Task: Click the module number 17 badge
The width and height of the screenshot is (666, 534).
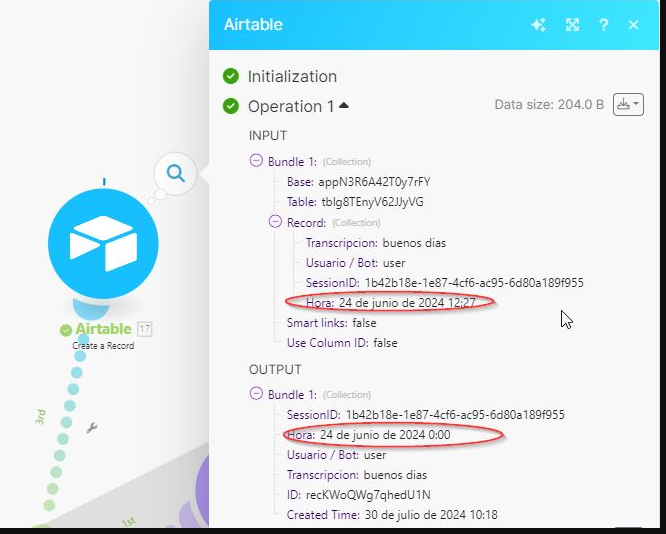Action: (x=145, y=329)
